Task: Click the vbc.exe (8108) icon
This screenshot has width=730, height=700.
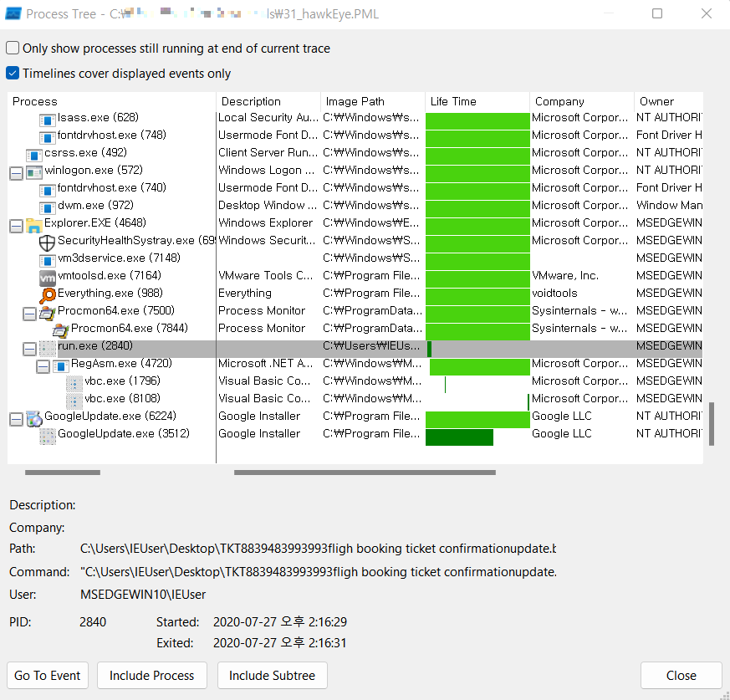Action: tap(74, 401)
